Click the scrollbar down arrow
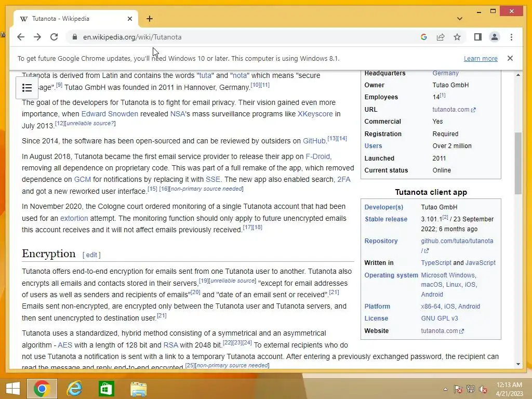Screen dimensions: 532x399 tap(518, 364)
